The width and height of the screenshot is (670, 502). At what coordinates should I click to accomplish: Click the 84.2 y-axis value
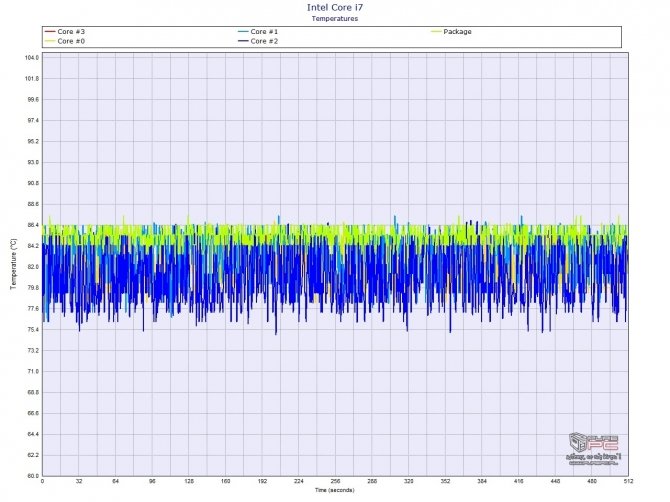click(32, 246)
